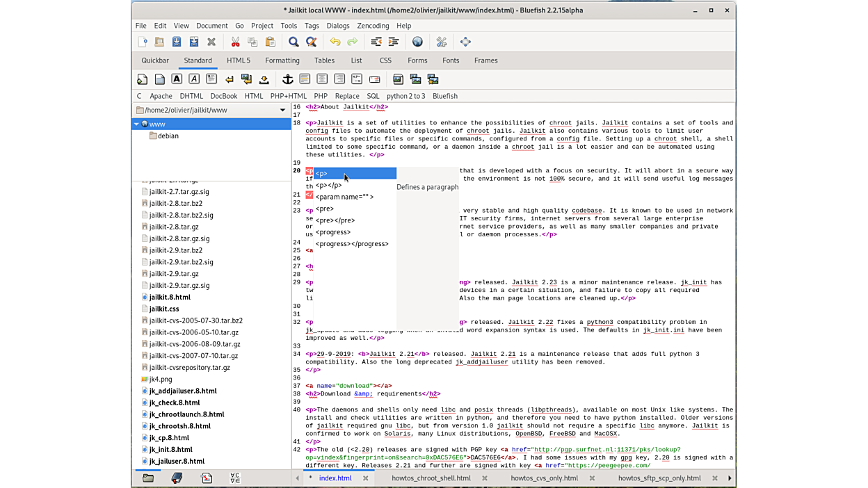Image resolution: width=868 pixels, height=488 pixels.
Task: Close the index.html document tab
Action: [x=365, y=478]
